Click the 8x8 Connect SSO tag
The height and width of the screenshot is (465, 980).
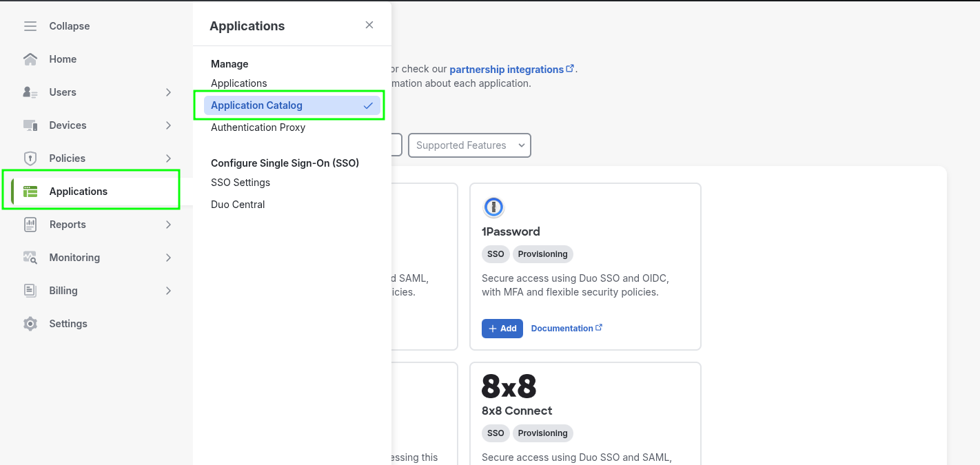[496, 433]
